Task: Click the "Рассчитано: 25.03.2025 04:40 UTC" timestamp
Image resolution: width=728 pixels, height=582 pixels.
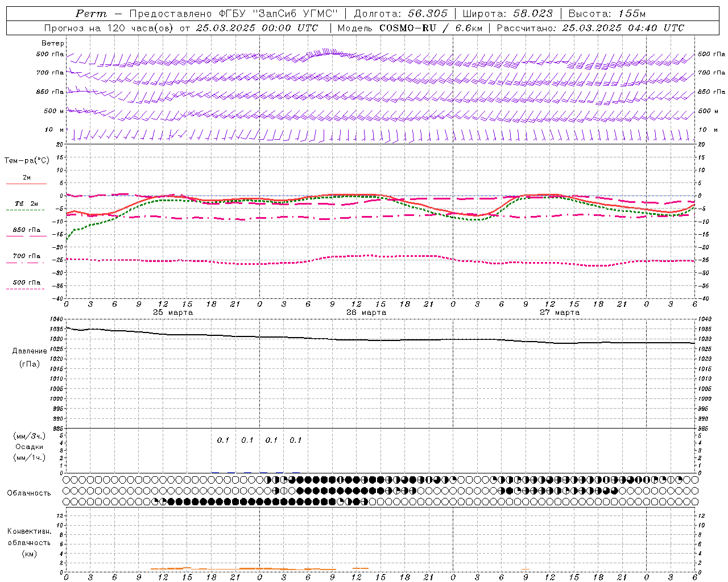Action: pos(590,28)
